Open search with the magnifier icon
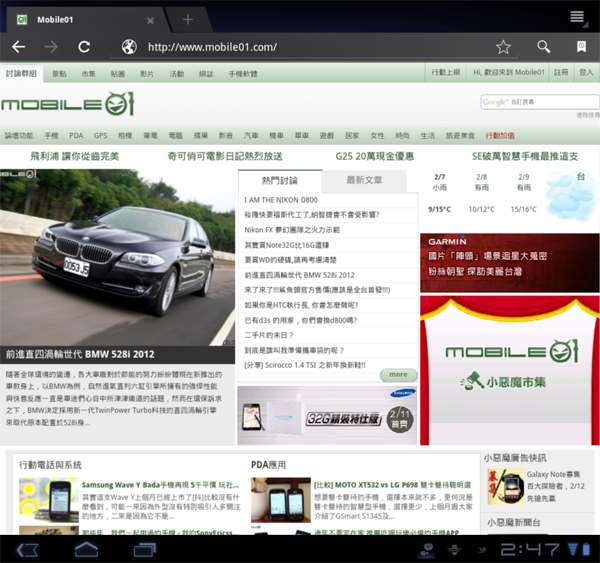Viewport: 600px width, 563px height. click(543, 47)
